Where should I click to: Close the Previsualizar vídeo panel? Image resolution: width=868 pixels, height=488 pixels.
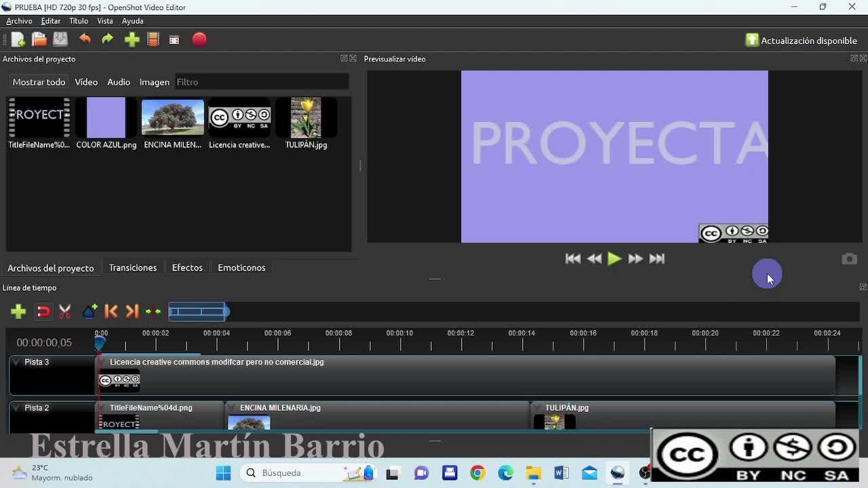(863, 59)
